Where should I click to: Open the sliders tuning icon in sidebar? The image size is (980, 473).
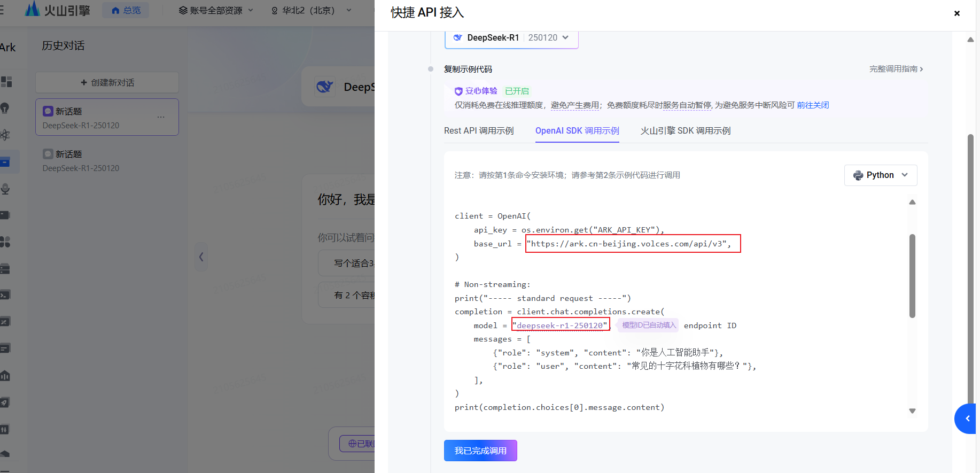pyautogui.click(x=5, y=429)
